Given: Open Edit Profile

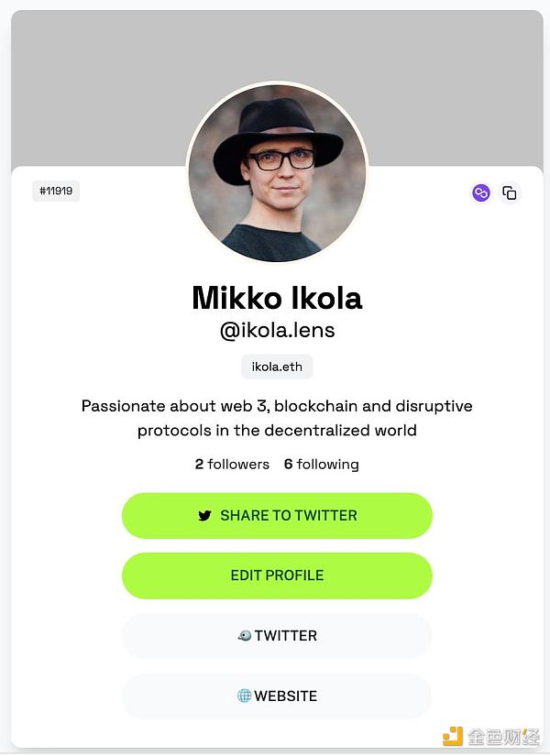Looking at the screenshot, I should [277, 575].
